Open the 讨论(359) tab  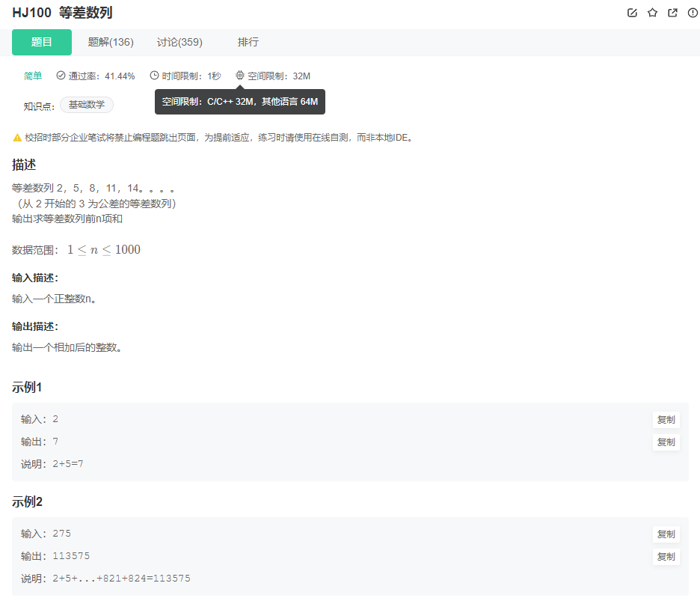click(x=179, y=42)
